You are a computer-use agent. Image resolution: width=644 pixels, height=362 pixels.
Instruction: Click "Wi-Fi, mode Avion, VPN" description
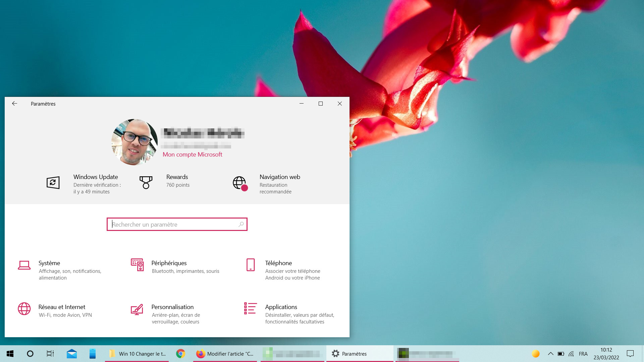point(65,315)
